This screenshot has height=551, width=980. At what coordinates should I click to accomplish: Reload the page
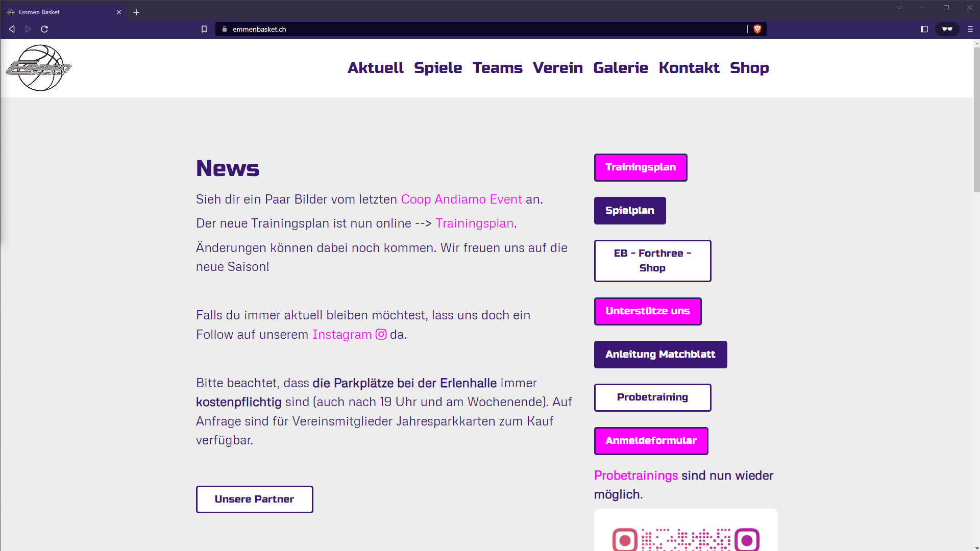pos(44,29)
